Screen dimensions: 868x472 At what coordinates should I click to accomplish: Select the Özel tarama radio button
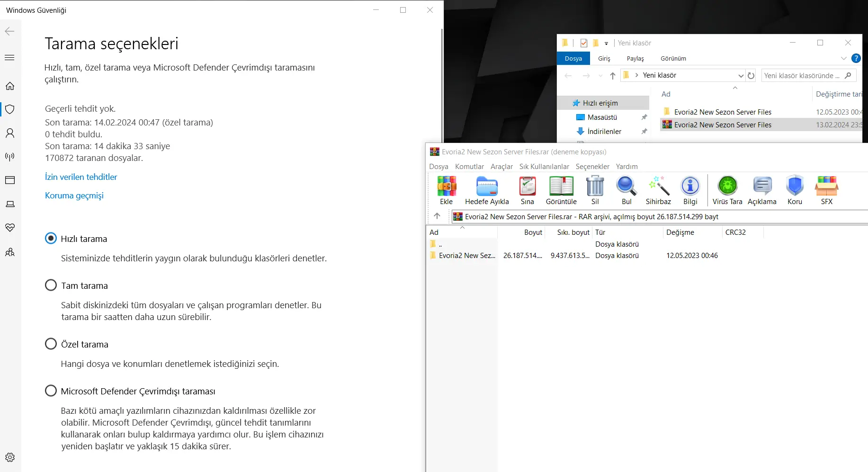coord(51,344)
